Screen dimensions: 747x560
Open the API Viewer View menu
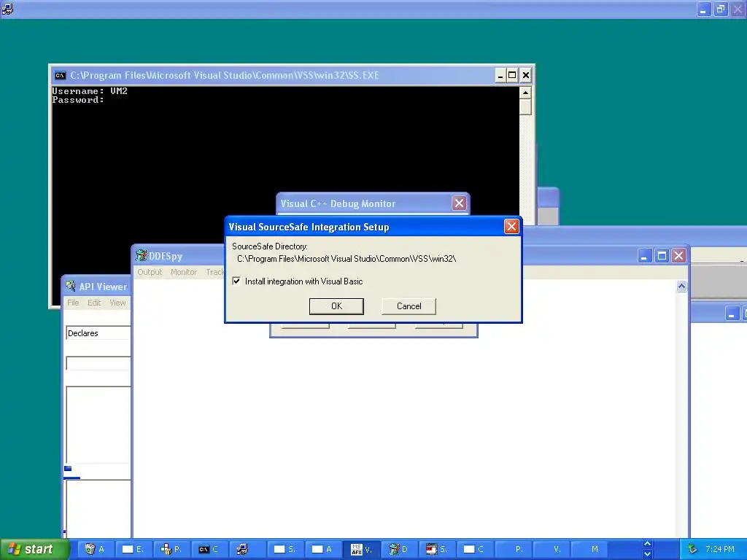[x=117, y=303]
